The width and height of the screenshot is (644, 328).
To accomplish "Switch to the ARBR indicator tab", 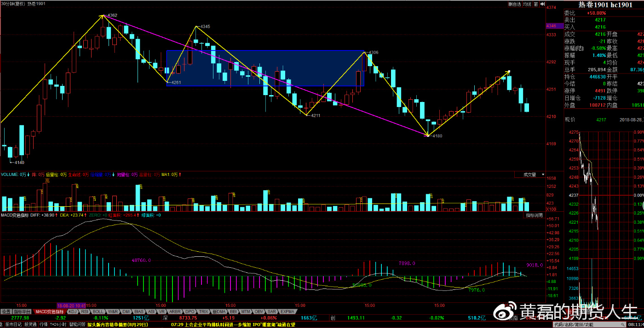I will click(175, 311).
